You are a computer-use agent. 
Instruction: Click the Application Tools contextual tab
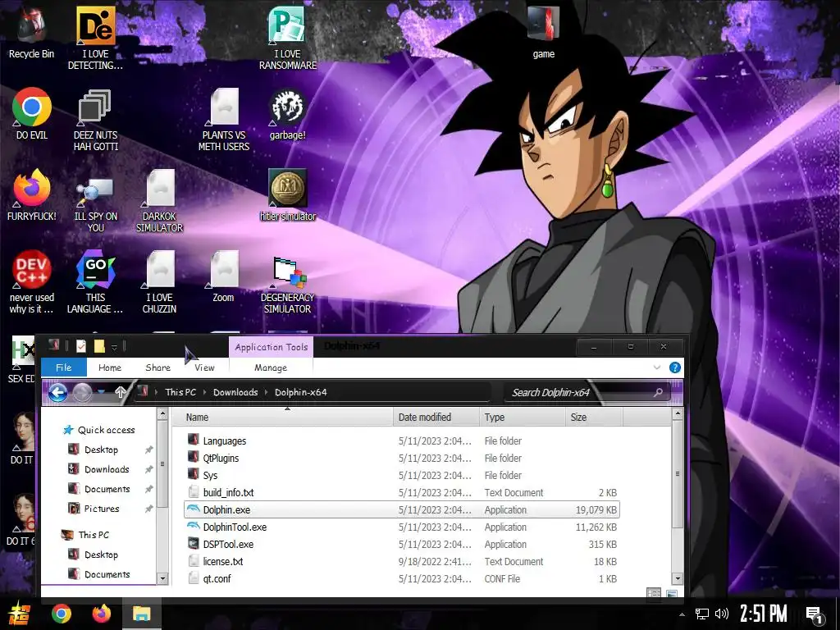(271, 347)
